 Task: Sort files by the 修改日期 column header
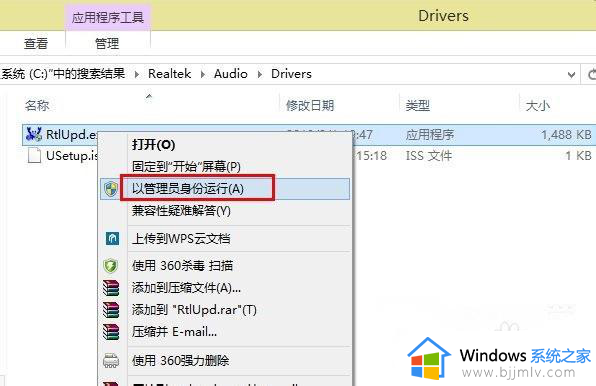click(310, 105)
